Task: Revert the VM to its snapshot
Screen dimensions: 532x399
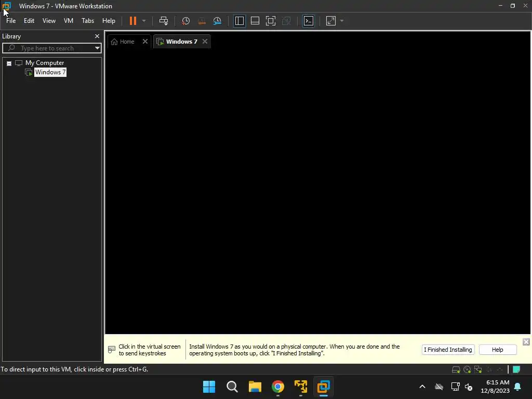Action: 202,21
